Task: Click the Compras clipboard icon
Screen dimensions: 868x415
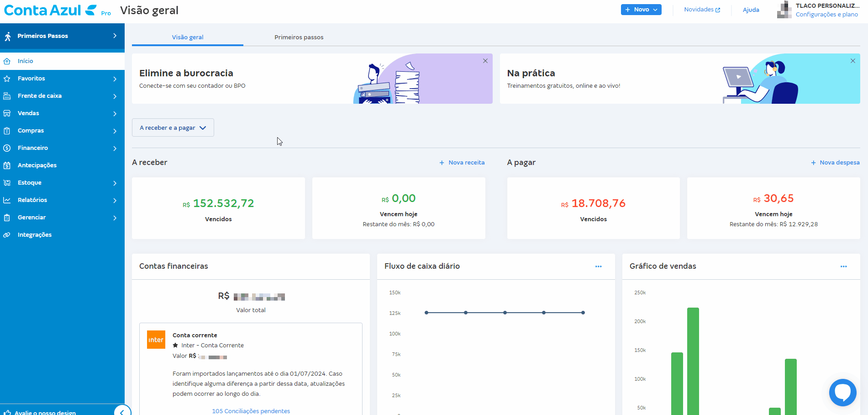Action: [7, 131]
